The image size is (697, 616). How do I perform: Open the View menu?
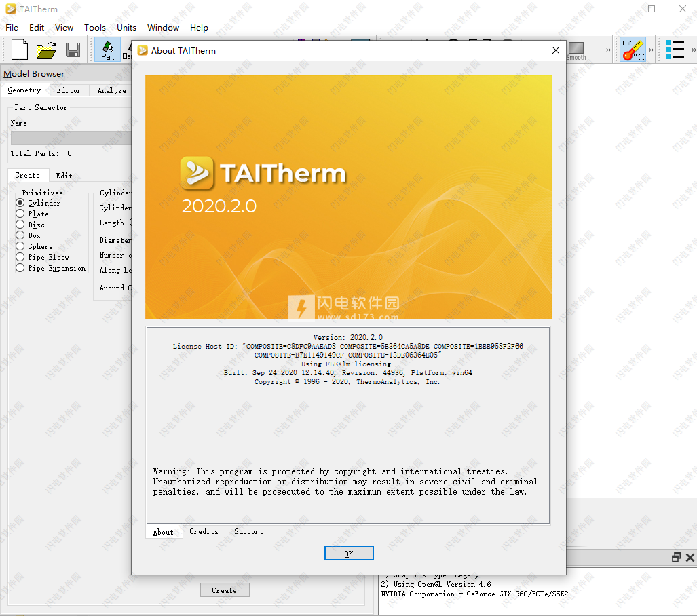click(64, 28)
